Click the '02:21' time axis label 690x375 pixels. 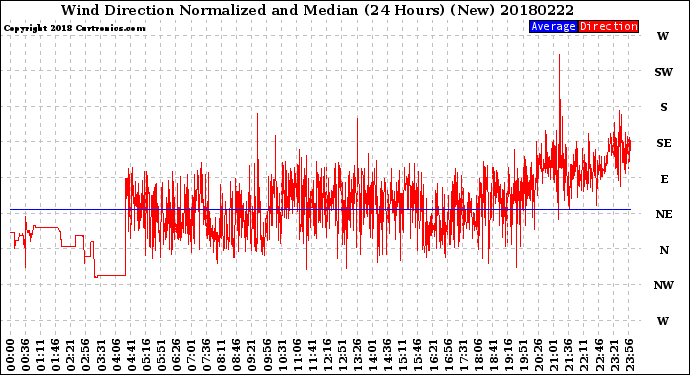pyautogui.click(x=71, y=355)
